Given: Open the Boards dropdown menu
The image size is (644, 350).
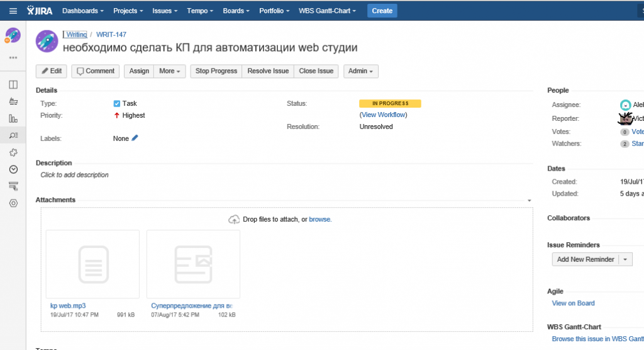Looking at the screenshot, I should pyautogui.click(x=236, y=11).
